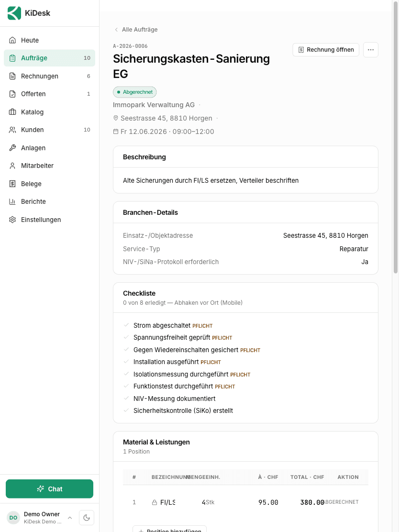This screenshot has height=532, width=399.
Task: Click the Katalog menu label
Action: tap(32, 111)
